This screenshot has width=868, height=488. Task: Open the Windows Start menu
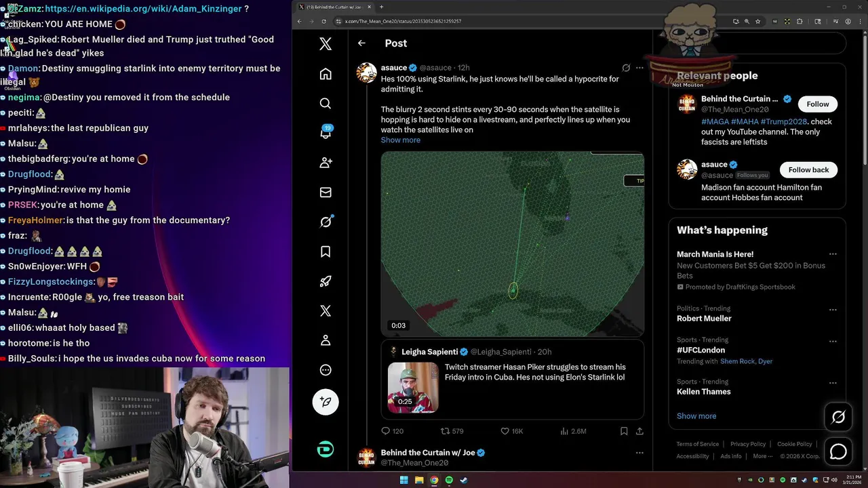(x=404, y=481)
